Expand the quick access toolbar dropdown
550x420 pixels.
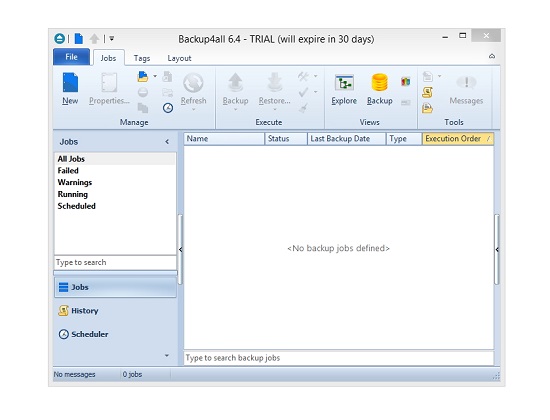point(112,38)
